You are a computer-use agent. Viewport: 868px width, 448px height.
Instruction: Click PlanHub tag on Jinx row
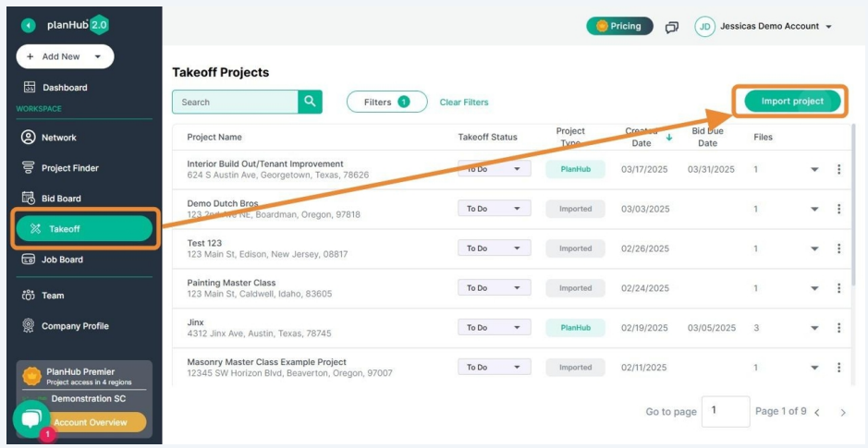tap(575, 327)
